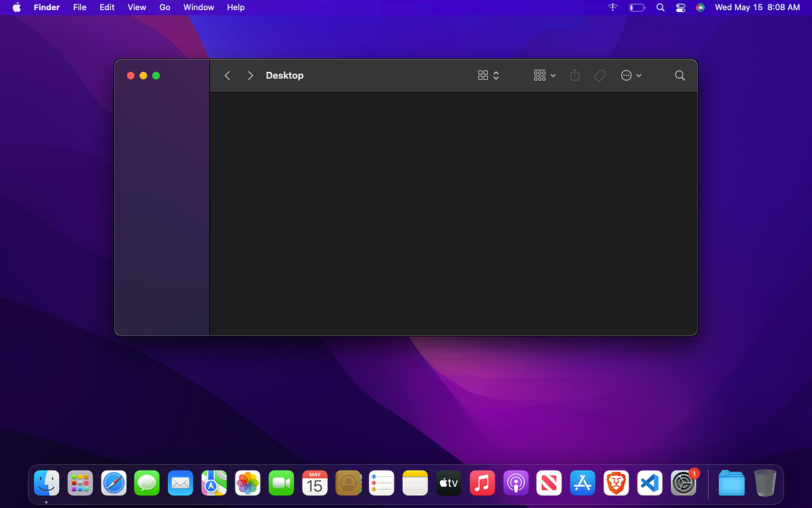
Task: Click the forward navigation arrow
Action: tap(250, 75)
